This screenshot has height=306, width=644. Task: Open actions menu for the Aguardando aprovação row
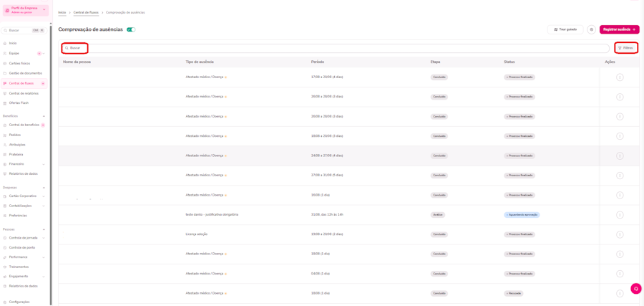pyautogui.click(x=620, y=215)
